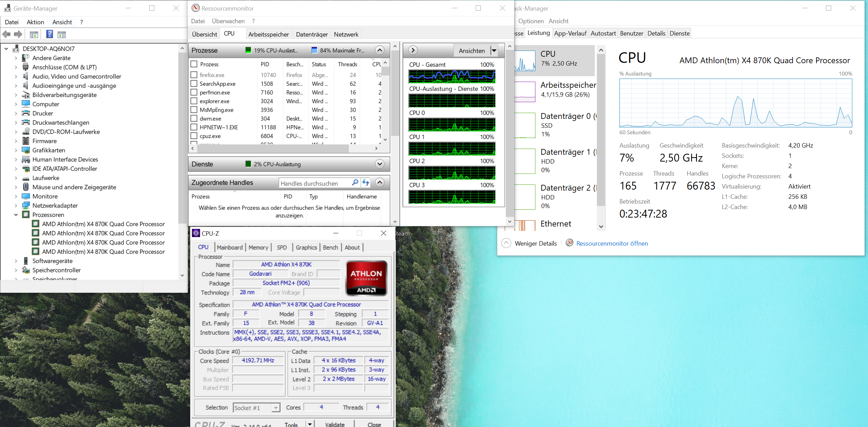Click the Validate button in CPU-Z
Image resolution: width=868 pixels, height=427 pixels.
pos(335,424)
